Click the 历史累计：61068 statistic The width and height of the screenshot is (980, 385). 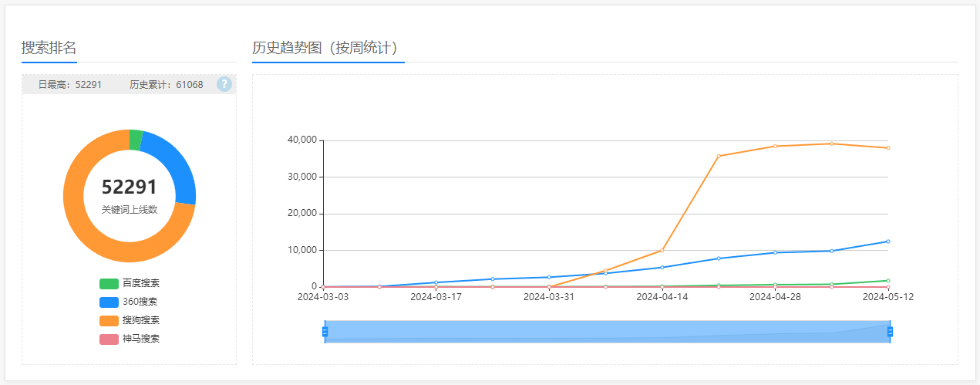tap(167, 84)
